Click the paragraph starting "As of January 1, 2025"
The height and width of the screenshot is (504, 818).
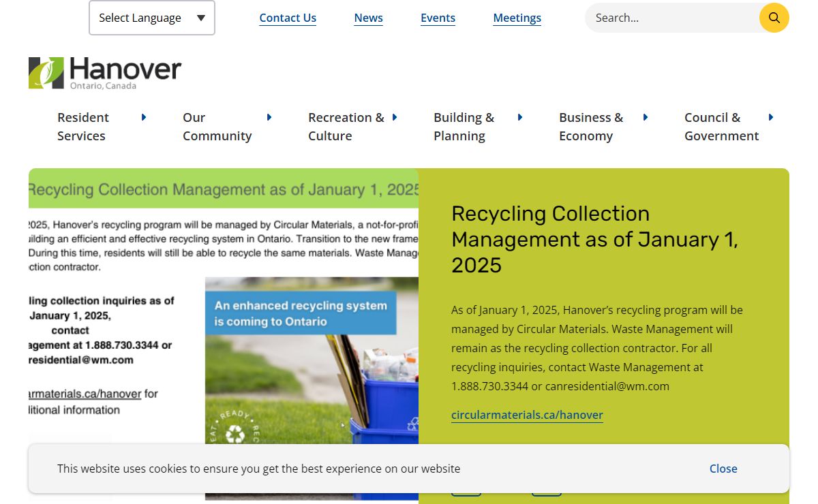tap(597, 348)
